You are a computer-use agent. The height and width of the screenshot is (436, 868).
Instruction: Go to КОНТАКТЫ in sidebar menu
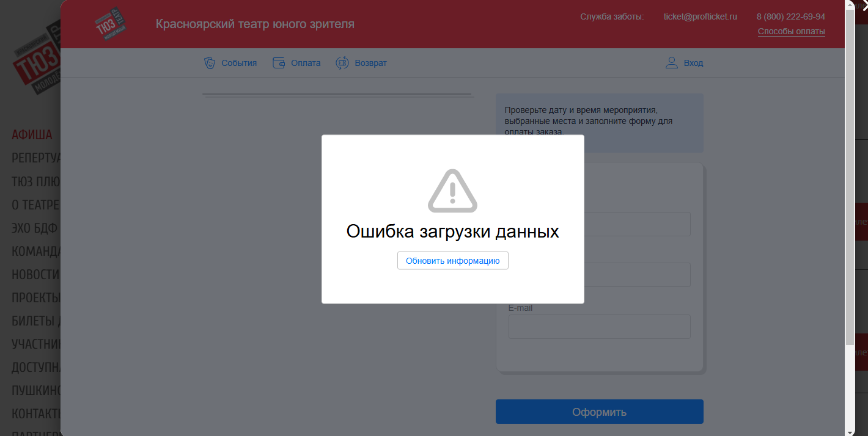35,413
